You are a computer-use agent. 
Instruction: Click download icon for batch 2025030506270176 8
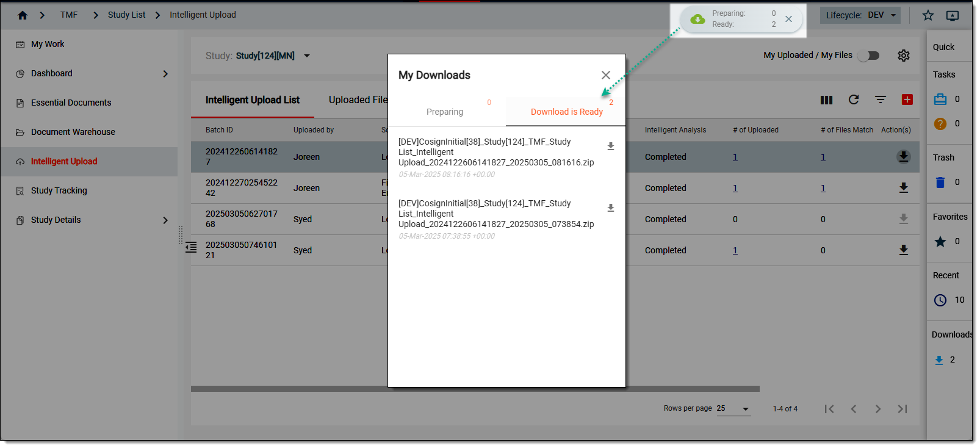tap(904, 219)
